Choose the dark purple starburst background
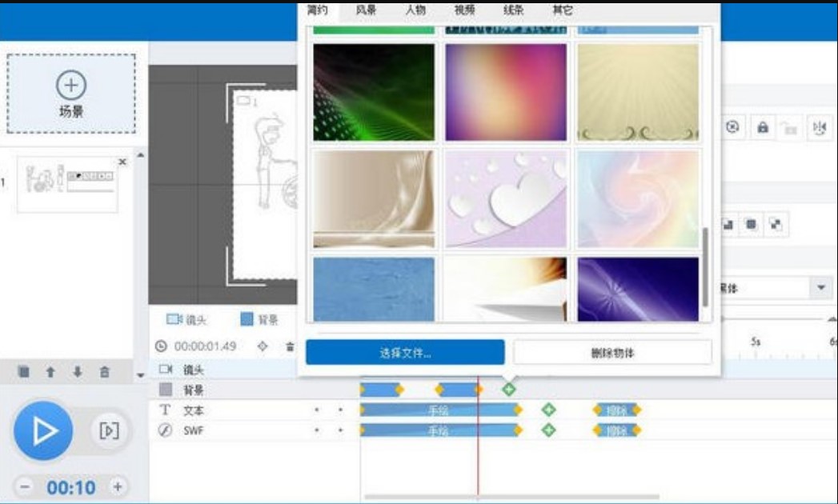 click(x=638, y=289)
